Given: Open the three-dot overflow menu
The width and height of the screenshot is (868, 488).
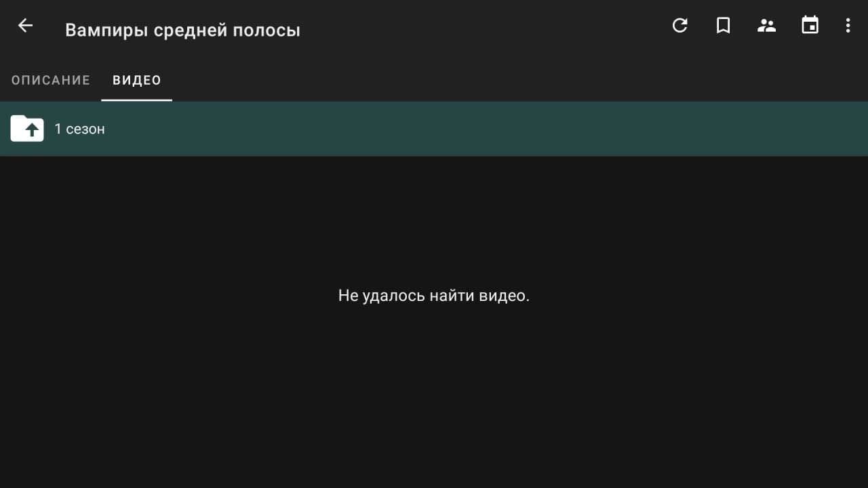Looking at the screenshot, I should click(x=848, y=26).
